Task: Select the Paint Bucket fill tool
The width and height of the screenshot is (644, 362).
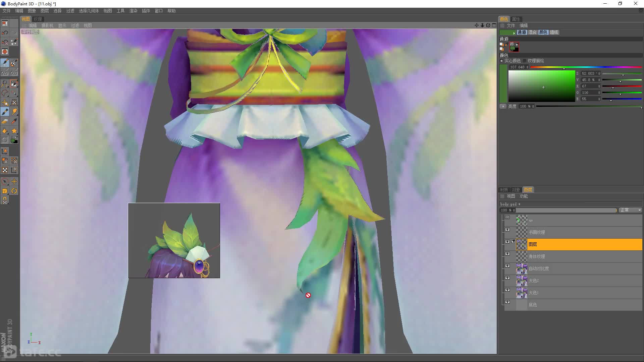Action: 5,131
